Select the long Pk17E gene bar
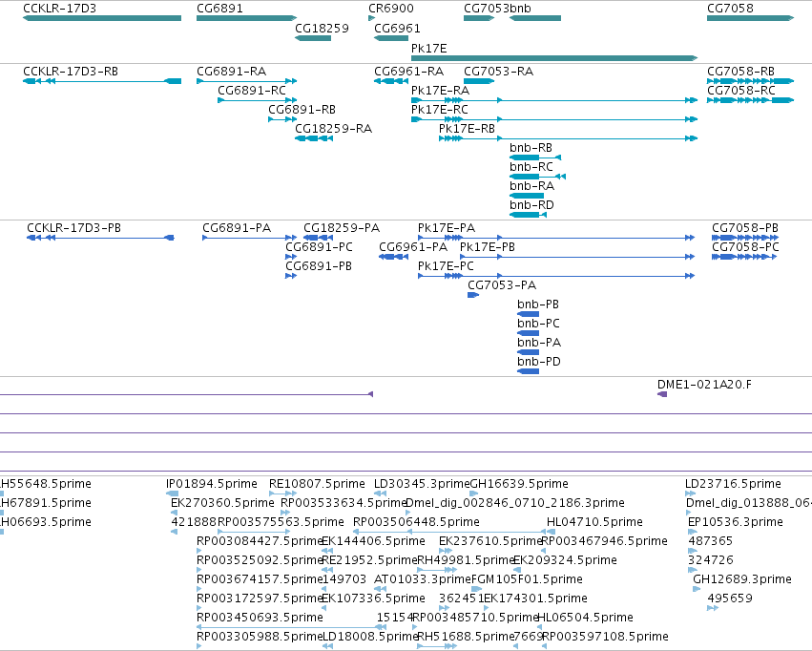The height and width of the screenshot is (651, 812). coord(554,58)
